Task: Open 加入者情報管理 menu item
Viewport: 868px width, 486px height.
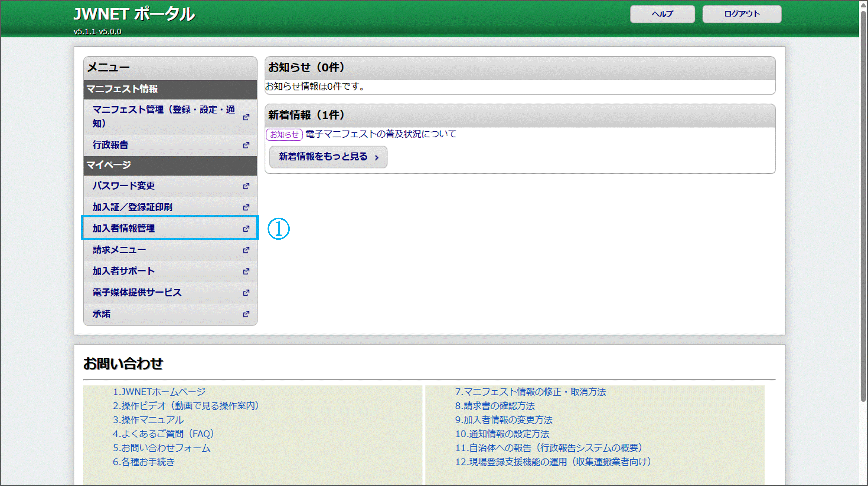Action: [124, 228]
